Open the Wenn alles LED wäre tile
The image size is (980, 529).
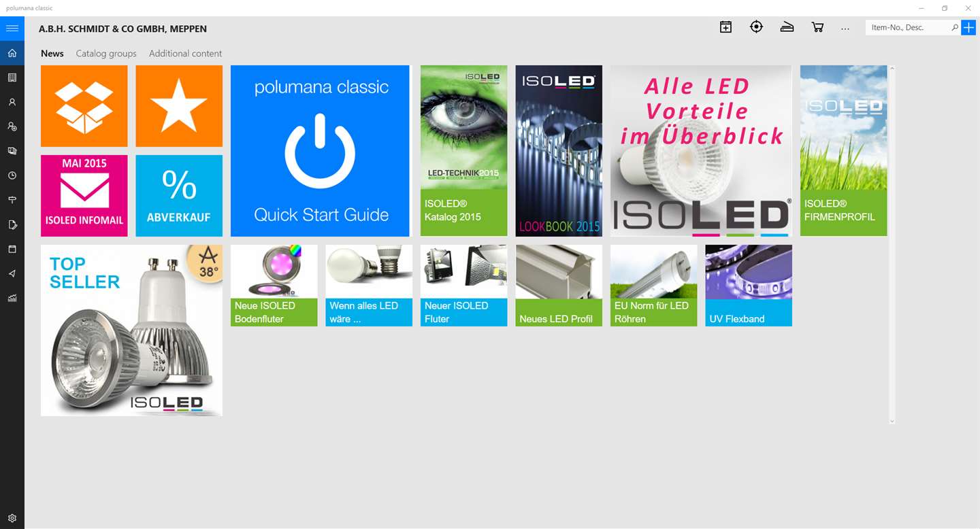point(369,286)
